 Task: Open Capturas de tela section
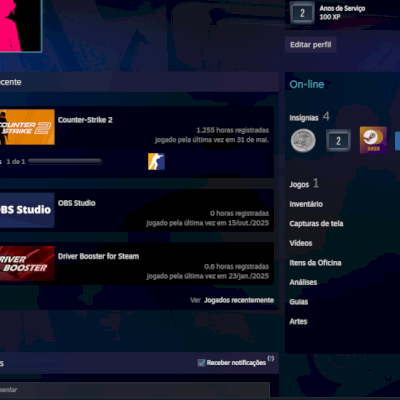(316, 224)
